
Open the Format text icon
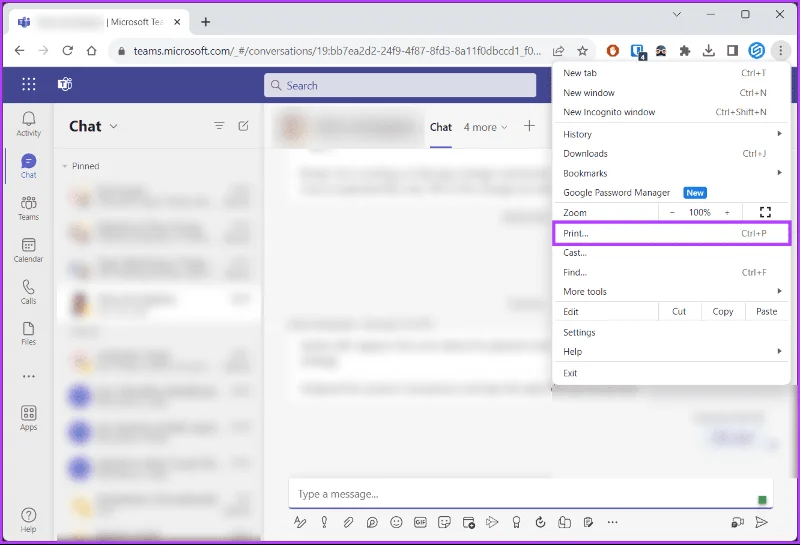pos(300,522)
